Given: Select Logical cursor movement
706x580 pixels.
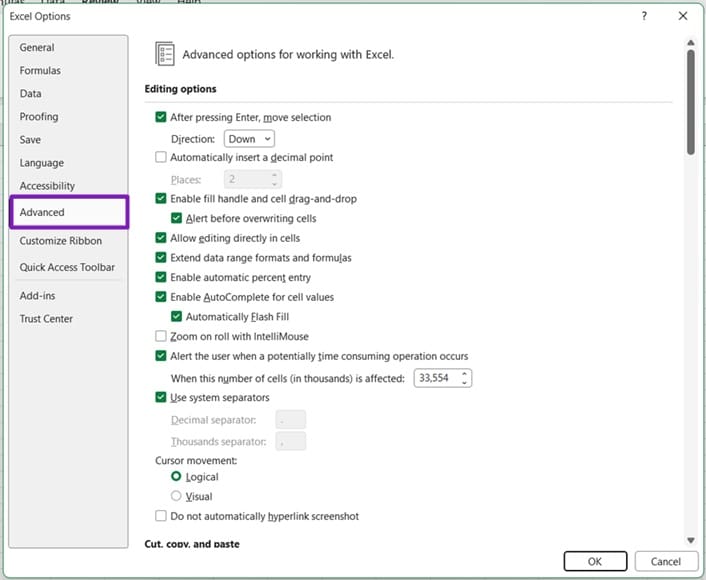Looking at the screenshot, I should click(176, 476).
